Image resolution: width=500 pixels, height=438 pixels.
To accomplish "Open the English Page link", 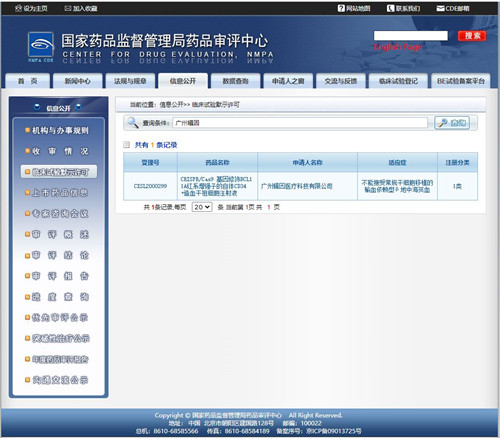I will point(398,47).
